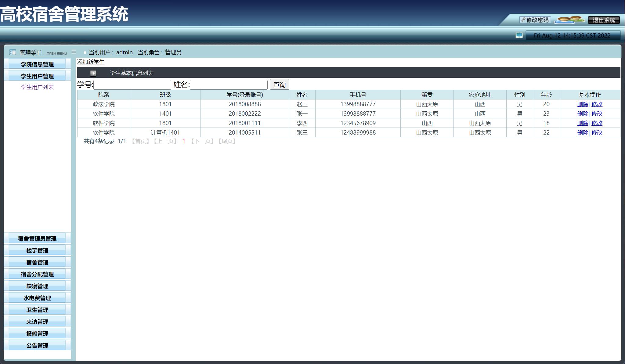Viewport: 625px width, 364px height.
Task: Go to 下一页 in the pagination
Action: point(202,141)
